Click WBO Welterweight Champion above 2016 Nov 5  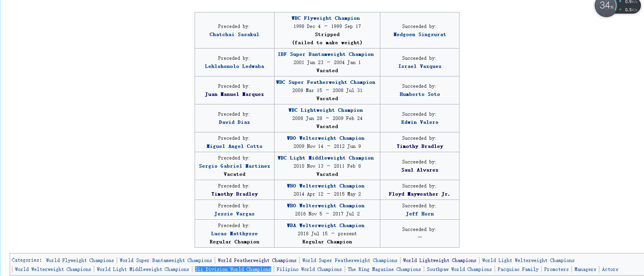coord(326,206)
